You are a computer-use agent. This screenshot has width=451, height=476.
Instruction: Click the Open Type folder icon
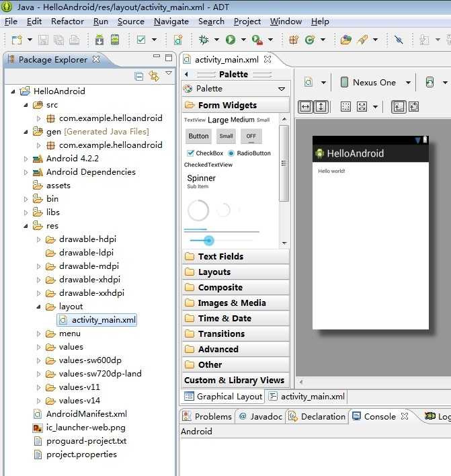345,40
